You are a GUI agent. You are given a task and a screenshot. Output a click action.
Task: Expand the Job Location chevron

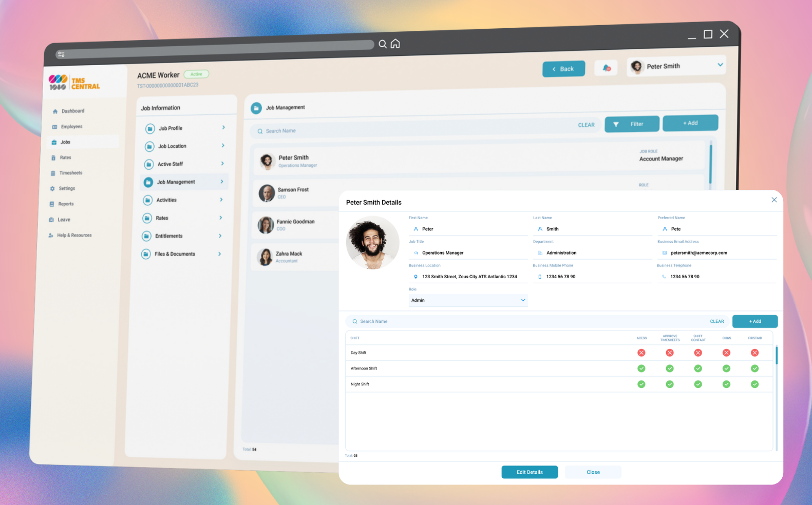(x=223, y=146)
